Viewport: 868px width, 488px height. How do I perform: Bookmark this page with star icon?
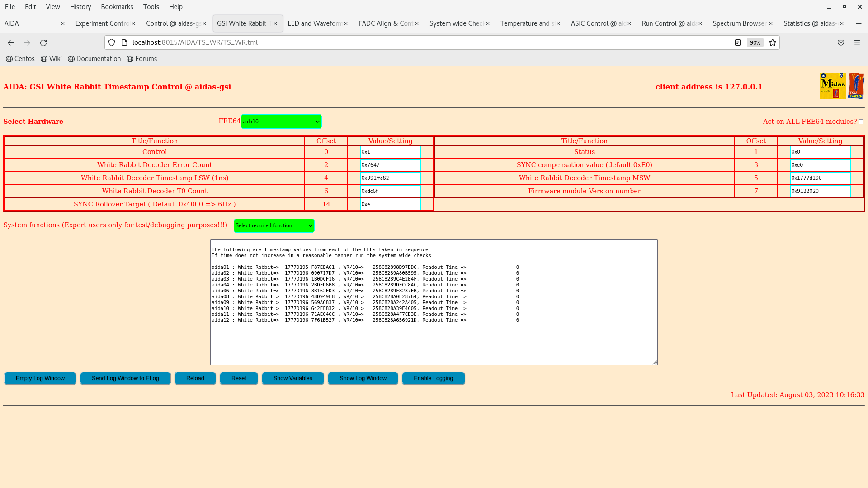coord(773,42)
